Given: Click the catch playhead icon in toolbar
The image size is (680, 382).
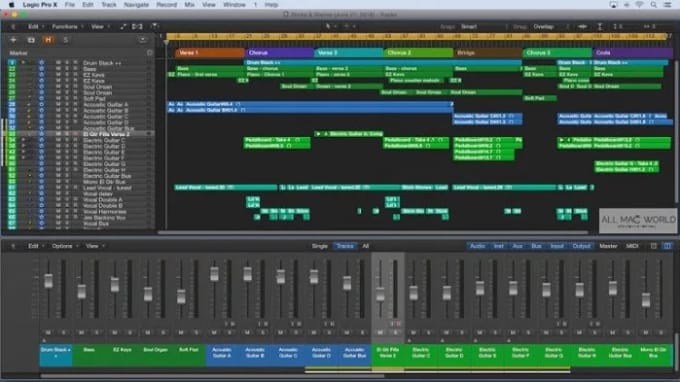Looking at the screenshot, I should tap(154, 26).
